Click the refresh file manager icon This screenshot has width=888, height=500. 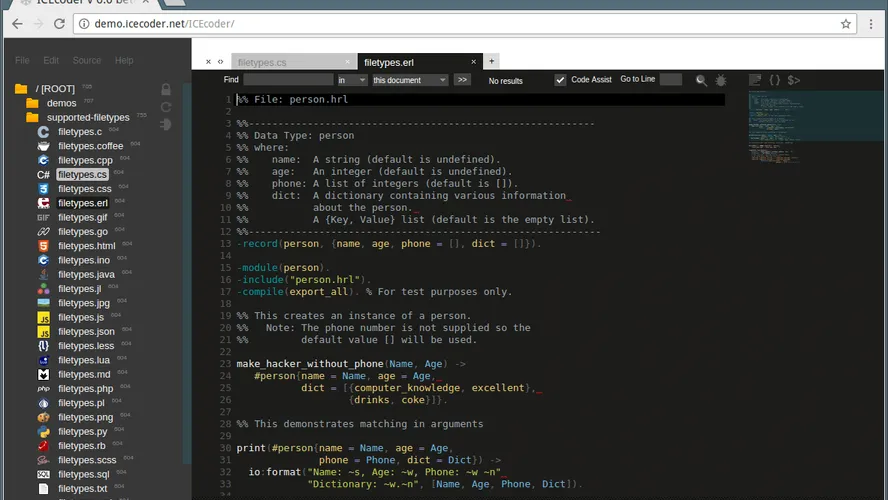(x=166, y=107)
